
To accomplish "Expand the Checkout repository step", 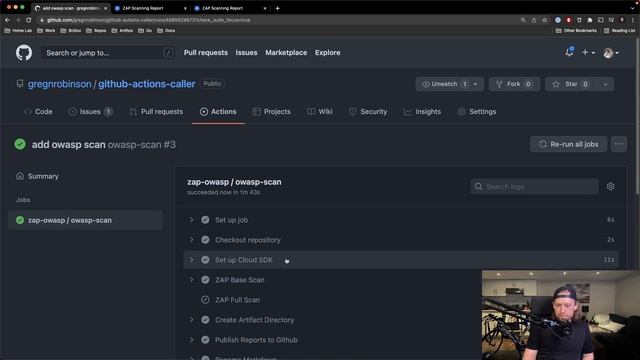I will click(191, 240).
